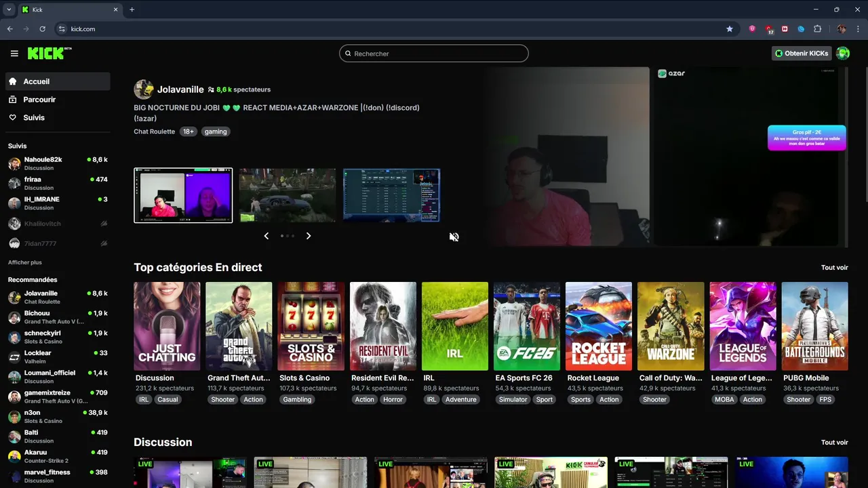Open a new browser tab
The width and height of the screenshot is (868, 488).
(132, 9)
